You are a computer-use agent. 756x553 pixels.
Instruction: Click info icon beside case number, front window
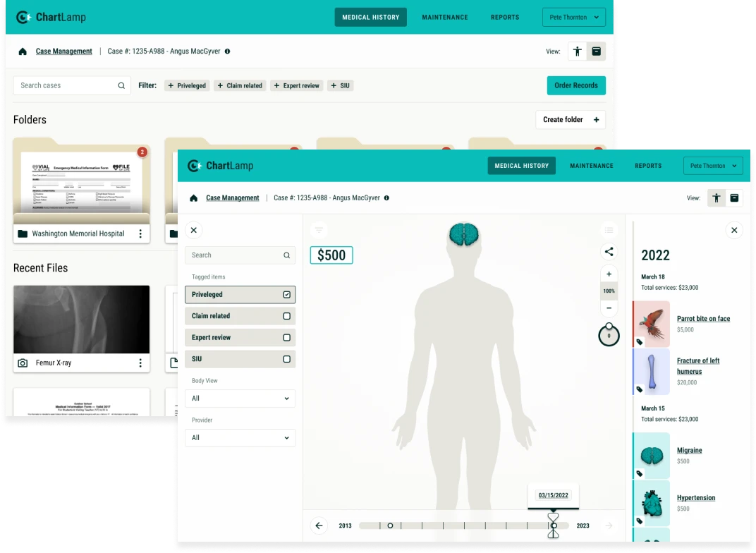[x=386, y=197]
